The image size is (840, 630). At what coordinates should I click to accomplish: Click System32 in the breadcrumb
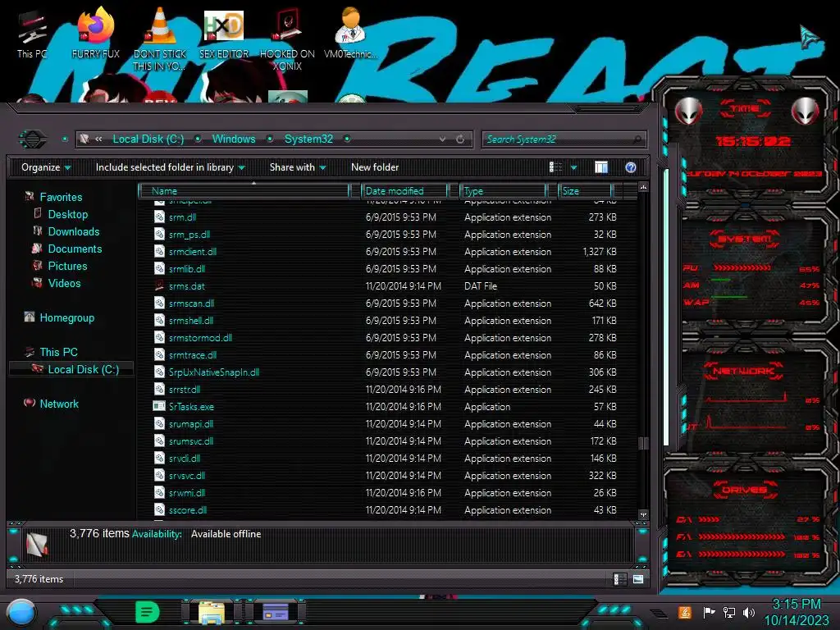308,139
